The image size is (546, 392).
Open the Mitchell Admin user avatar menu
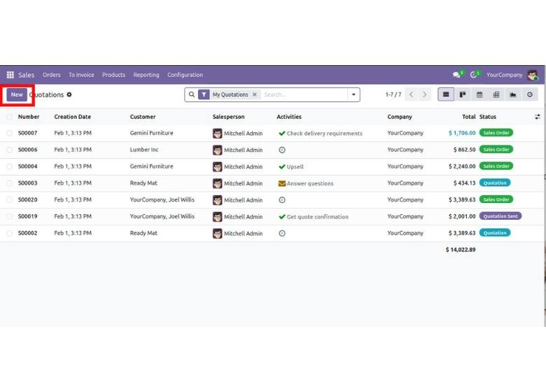(x=533, y=75)
